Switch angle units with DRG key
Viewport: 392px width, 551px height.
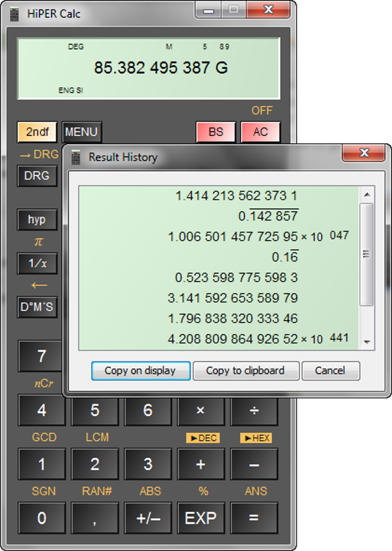coord(37,176)
